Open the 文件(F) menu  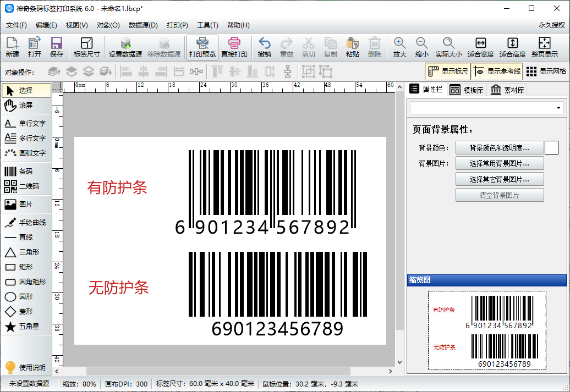17,25
